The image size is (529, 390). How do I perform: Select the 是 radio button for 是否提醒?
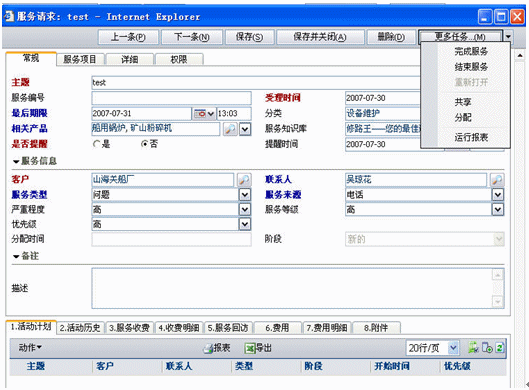tap(96, 144)
